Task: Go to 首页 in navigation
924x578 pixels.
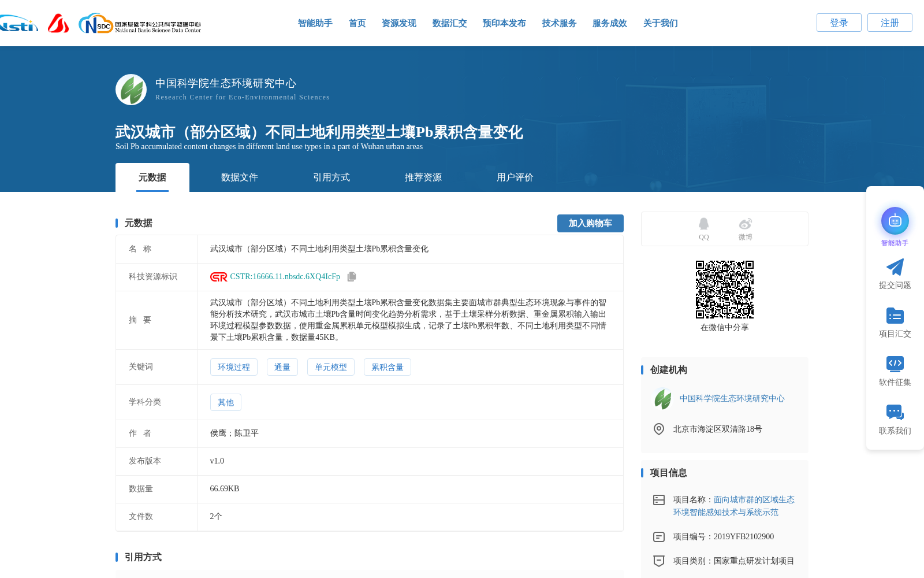Action: [x=357, y=23]
